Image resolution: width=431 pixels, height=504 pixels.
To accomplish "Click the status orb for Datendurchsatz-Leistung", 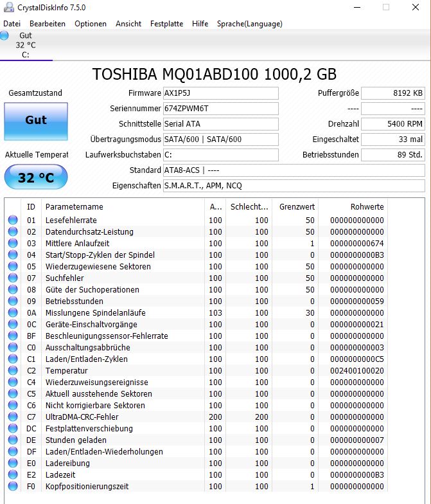I will pos(13,231).
